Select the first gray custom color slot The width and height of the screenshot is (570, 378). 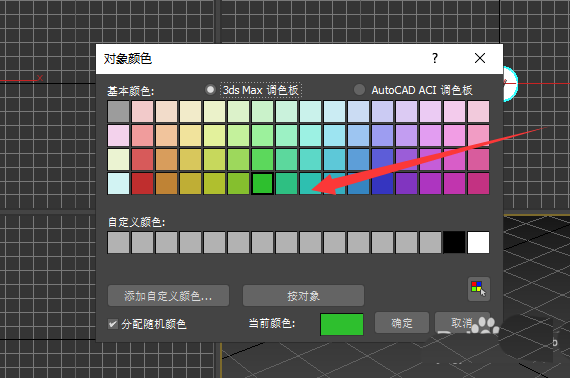click(x=119, y=242)
